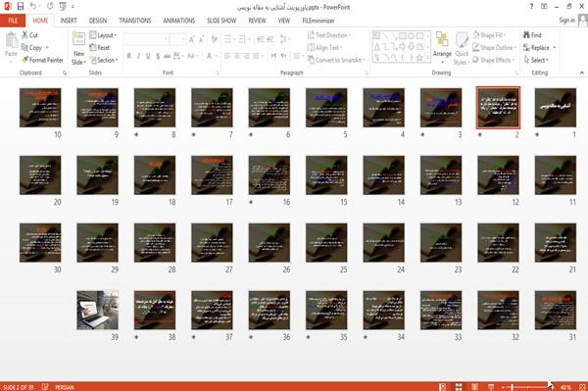Open Quick Styles gallery
588x391 pixels.
coord(462,48)
